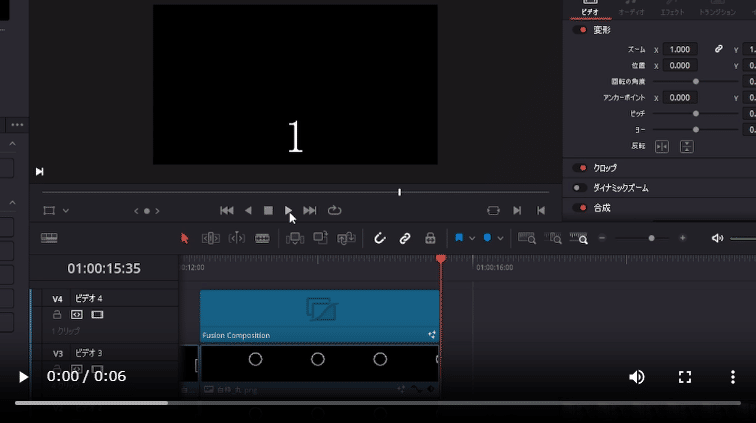Expand the ダイナミックズーム section header
This screenshot has width=756, height=423.
coord(621,188)
